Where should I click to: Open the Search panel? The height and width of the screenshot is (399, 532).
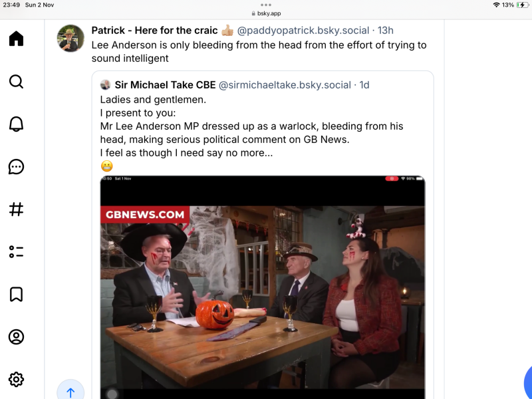[x=16, y=81]
